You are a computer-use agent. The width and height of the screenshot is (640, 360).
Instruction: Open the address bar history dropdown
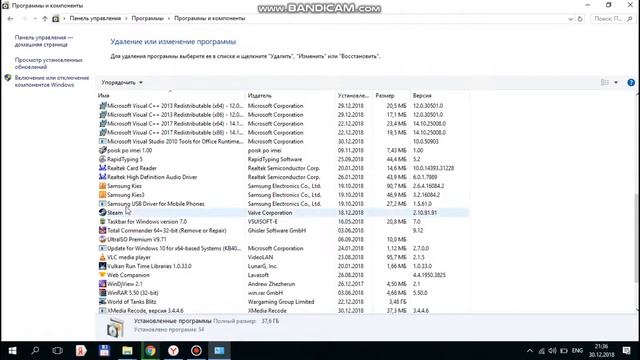(570, 19)
